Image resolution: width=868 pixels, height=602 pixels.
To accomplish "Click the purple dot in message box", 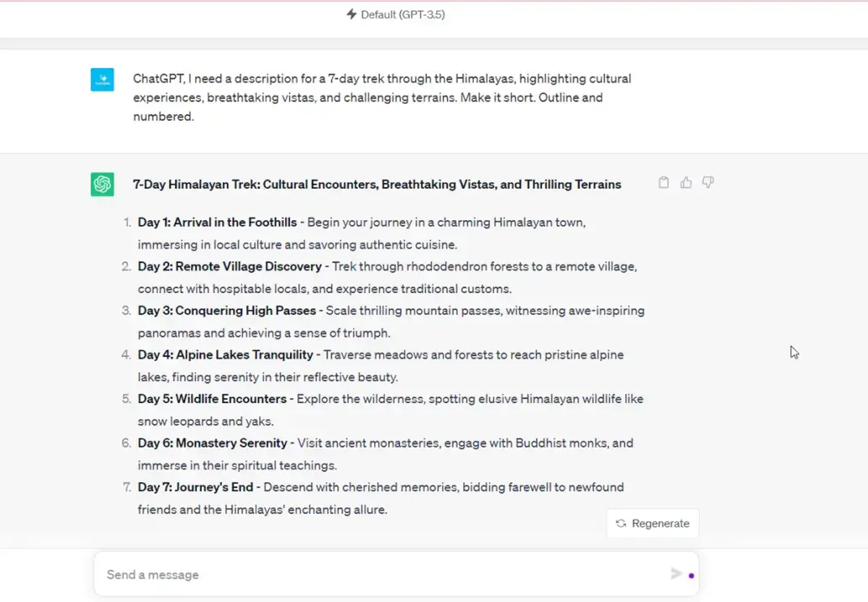I will coord(691,576).
